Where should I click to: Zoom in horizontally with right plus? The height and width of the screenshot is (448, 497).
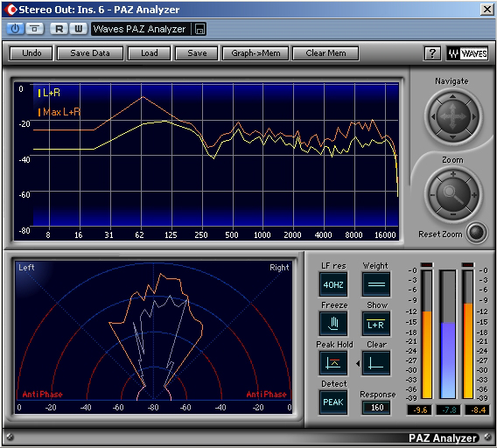tap(474, 195)
